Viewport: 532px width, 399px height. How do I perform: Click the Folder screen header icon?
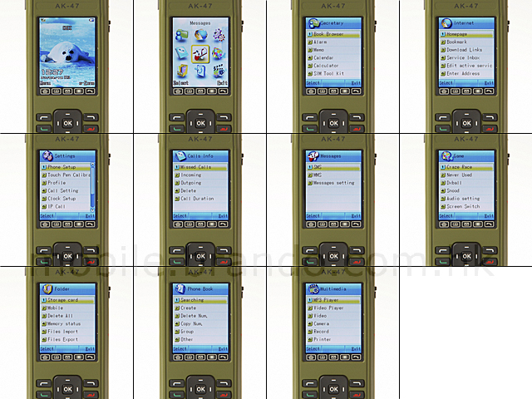click(x=47, y=289)
